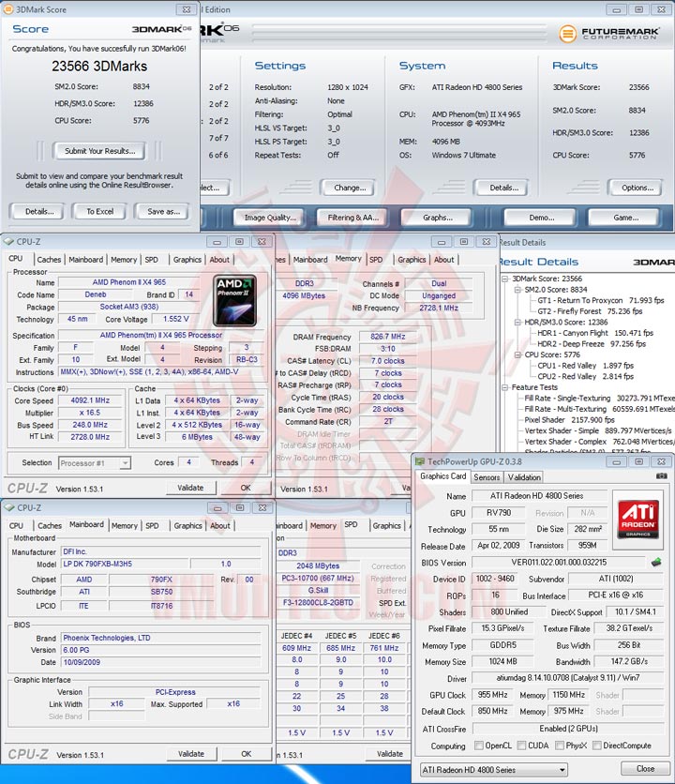Viewport: 675px width, 784px height.
Task: Click the CPU-Z title icon in Mainboard window
Action: coord(8,507)
